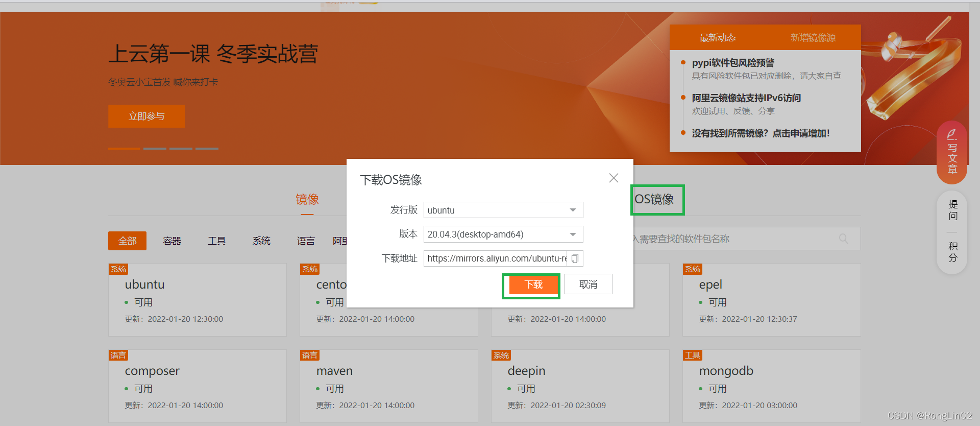
Task: Click the search magnifier icon
Action: [x=844, y=239]
